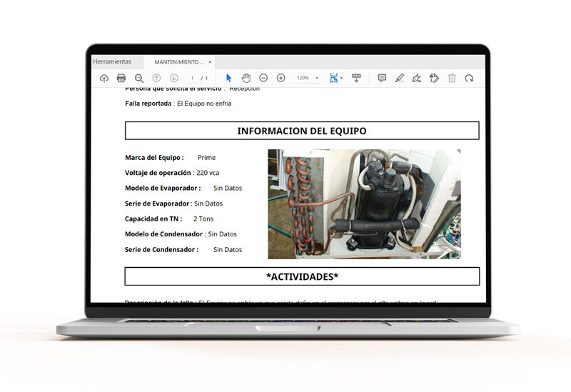Screen dimensions: 571x392
Task: Click the compressor photo in the document
Action: (364, 204)
